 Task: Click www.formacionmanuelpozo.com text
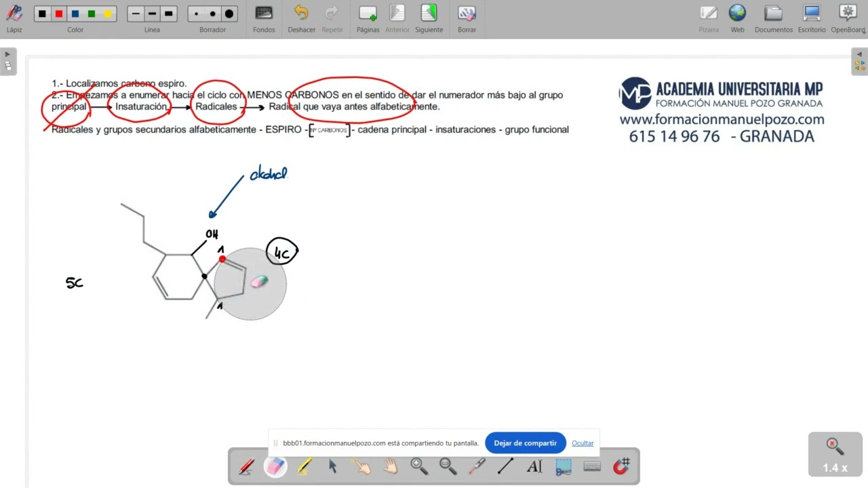(x=722, y=120)
